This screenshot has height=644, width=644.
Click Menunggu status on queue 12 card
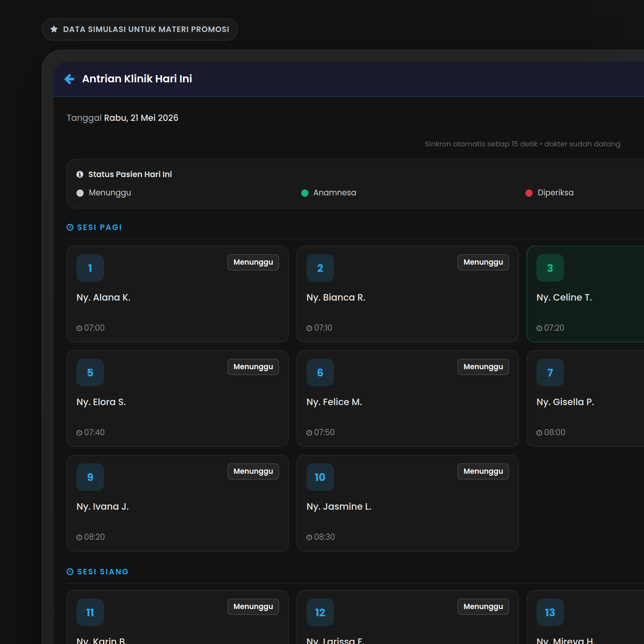(x=483, y=607)
